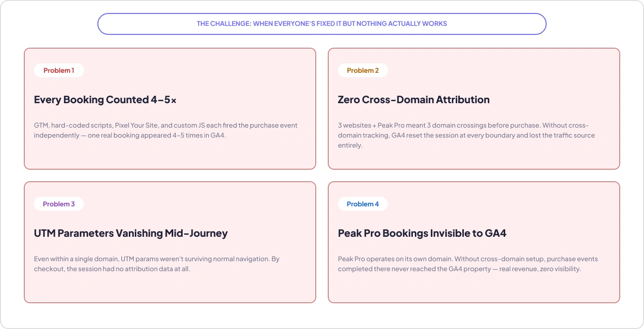Select the Problem 3 badge

59,204
